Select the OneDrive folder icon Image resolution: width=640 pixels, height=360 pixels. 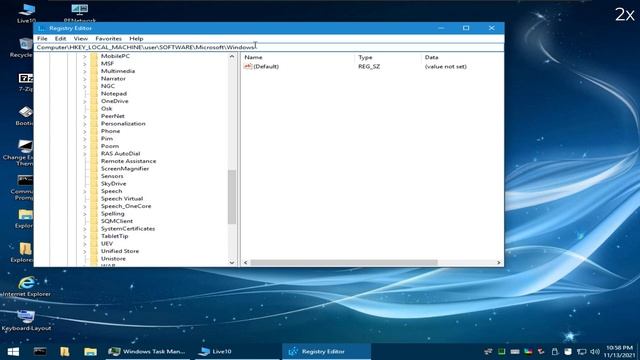pos(94,101)
